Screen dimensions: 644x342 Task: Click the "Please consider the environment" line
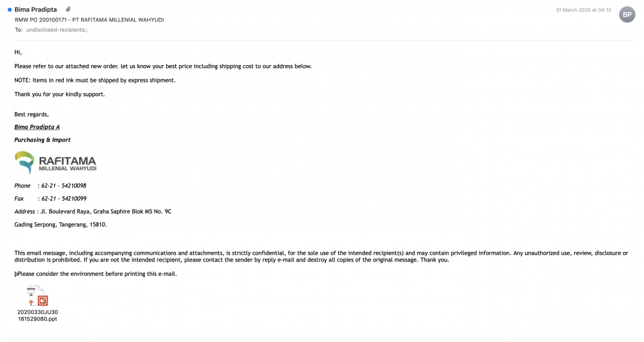tap(97, 274)
